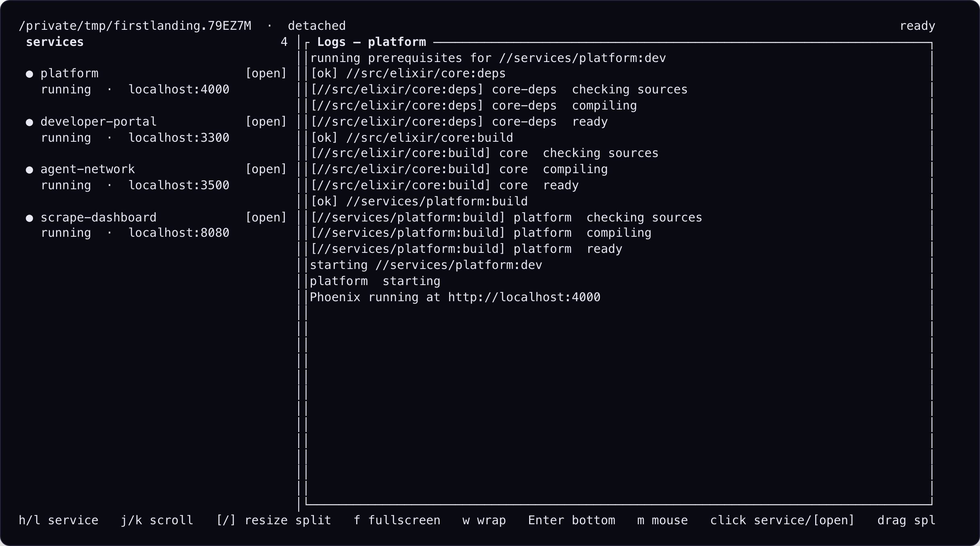Click log line 'Phoenix running at http://localhost:4000'
The width and height of the screenshot is (980, 546).
[455, 297]
